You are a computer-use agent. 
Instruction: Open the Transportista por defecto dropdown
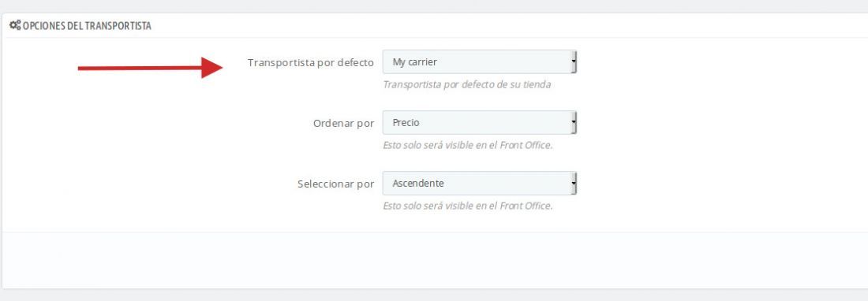480,62
